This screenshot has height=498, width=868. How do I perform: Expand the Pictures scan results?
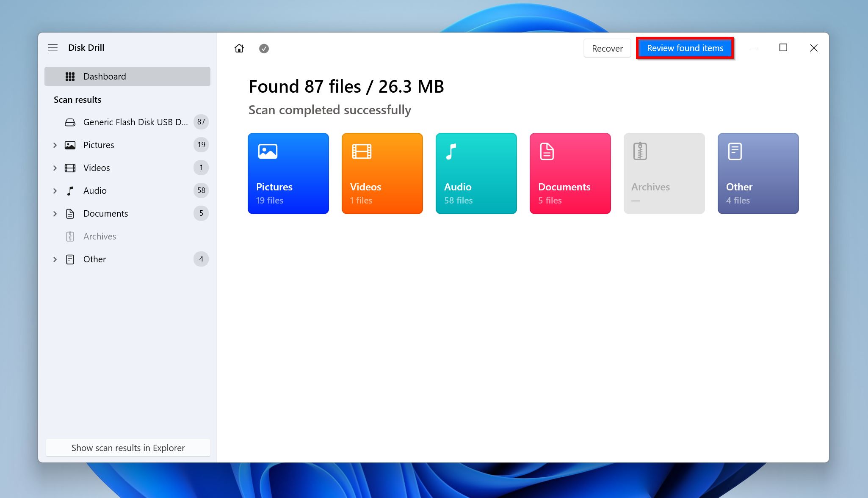coord(55,145)
